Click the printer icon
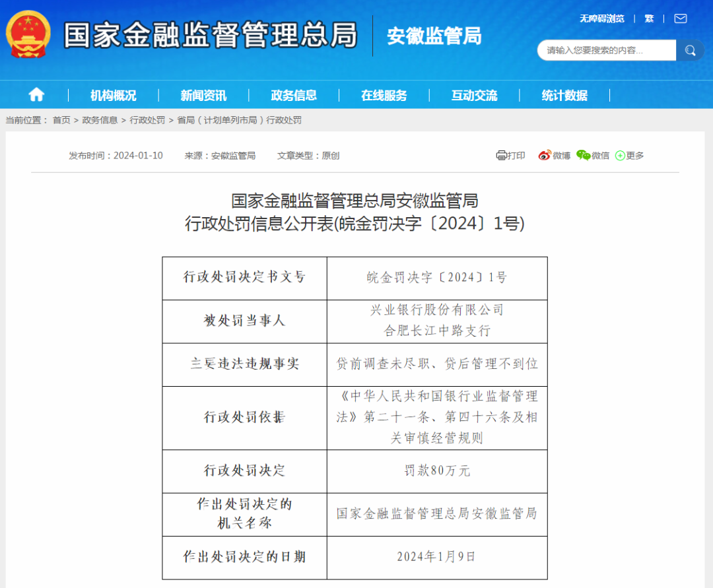The width and height of the screenshot is (713, 588). tap(500, 155)
